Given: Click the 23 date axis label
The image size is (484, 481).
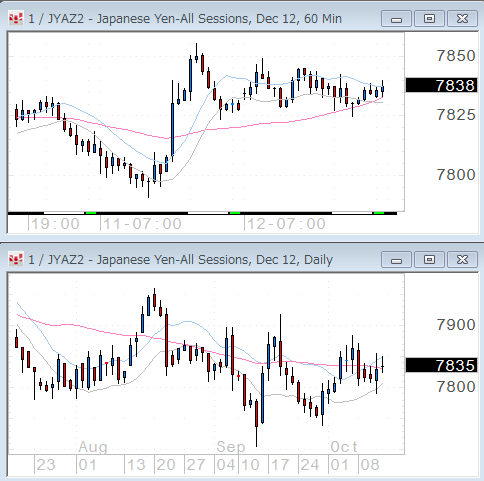Looking at the screenshot, I should (x=46, y=465).
